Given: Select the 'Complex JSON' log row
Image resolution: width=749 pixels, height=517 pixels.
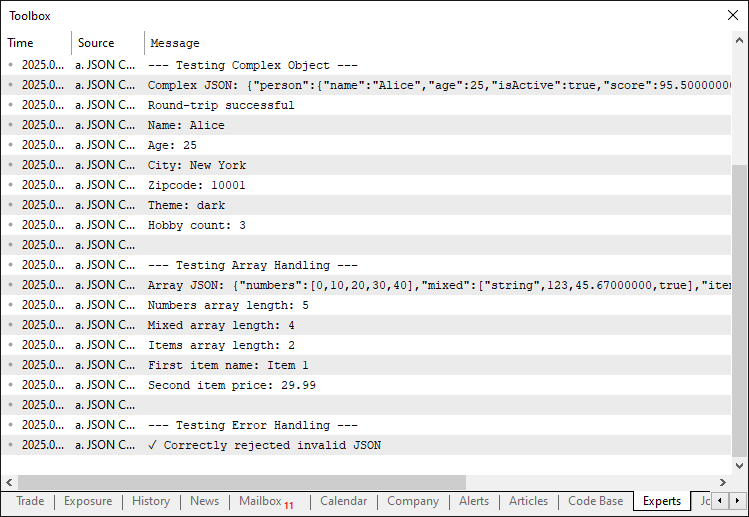Looking at the screenshot, I should [x=366, y=85].
